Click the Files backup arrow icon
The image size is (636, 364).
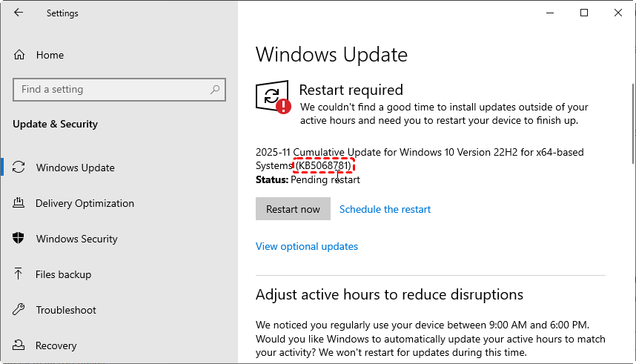point(19,274)
